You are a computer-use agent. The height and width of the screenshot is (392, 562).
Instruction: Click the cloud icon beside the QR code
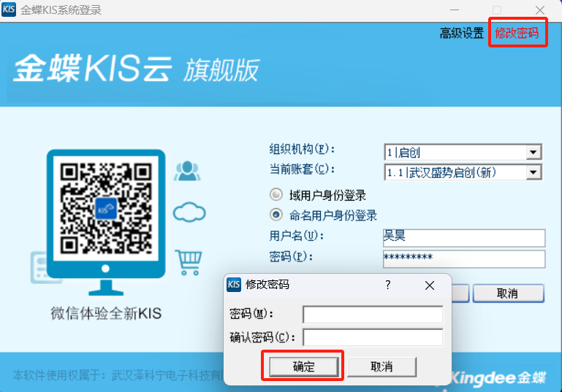pos(189,212)
